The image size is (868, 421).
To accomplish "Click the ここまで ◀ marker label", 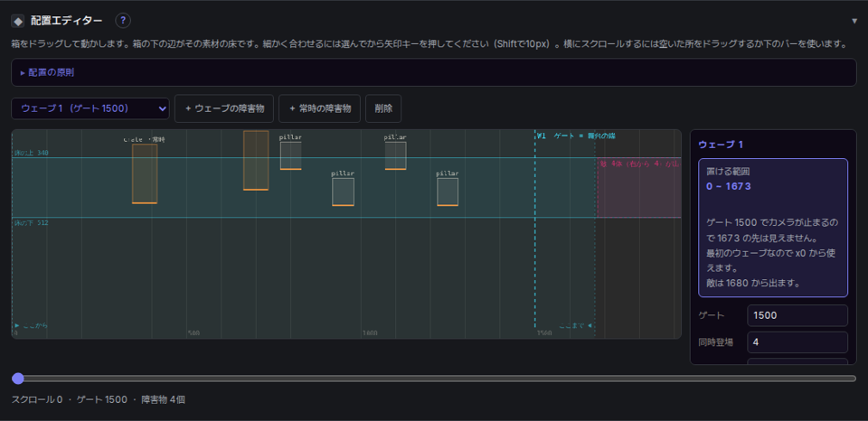I will pos(576,325).
